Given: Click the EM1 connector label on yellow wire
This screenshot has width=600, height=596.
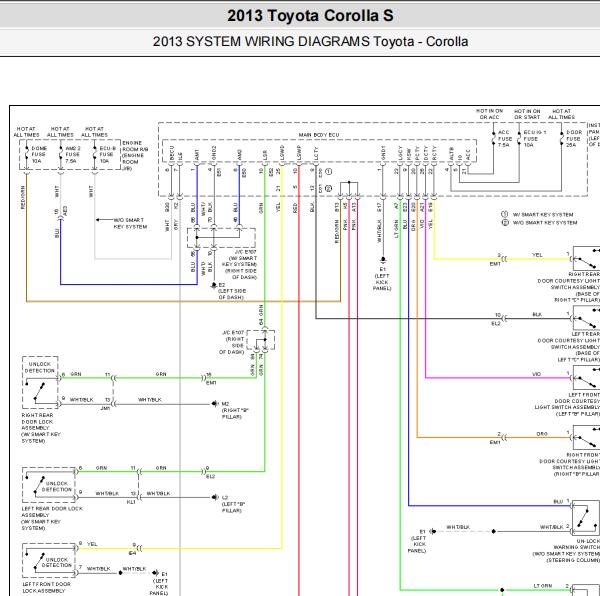Looking at the screenshot, I should click(495, 264).
